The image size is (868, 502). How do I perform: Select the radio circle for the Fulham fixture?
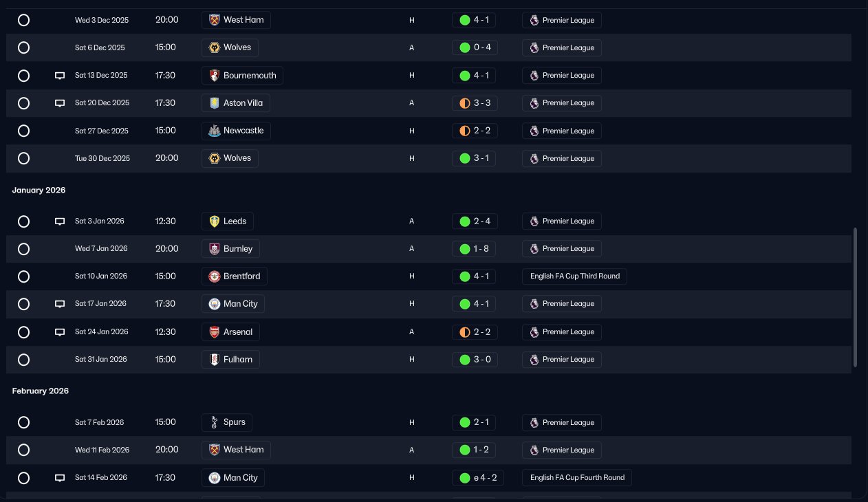pyautogui.click(x=23, y=360)
